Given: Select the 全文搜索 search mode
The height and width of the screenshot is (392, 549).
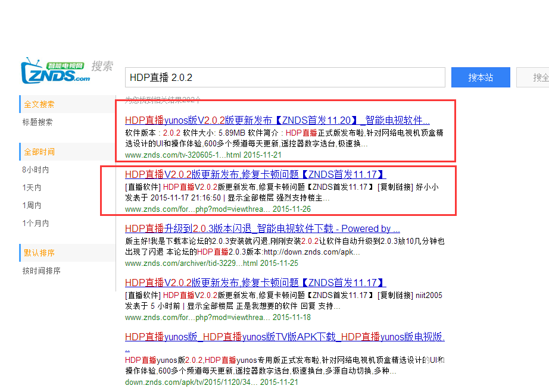Looking at the screenshot, I should [x=39, y=104].
